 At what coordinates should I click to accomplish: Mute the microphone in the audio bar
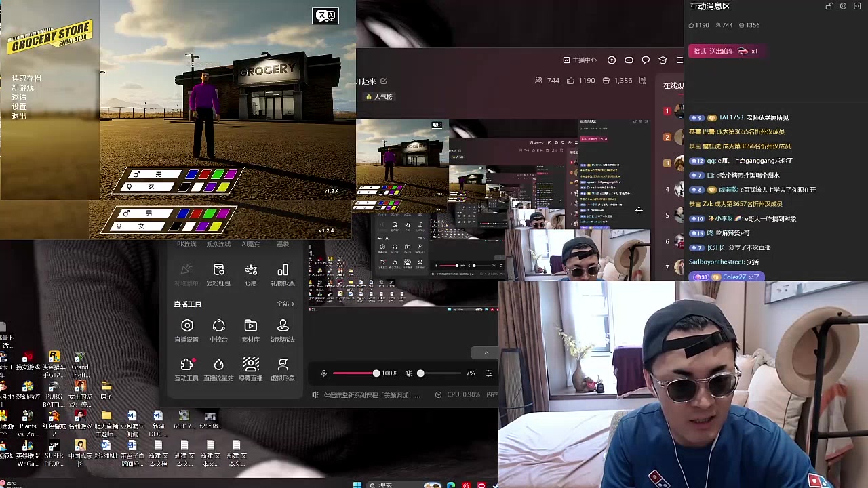click(323, 373)
